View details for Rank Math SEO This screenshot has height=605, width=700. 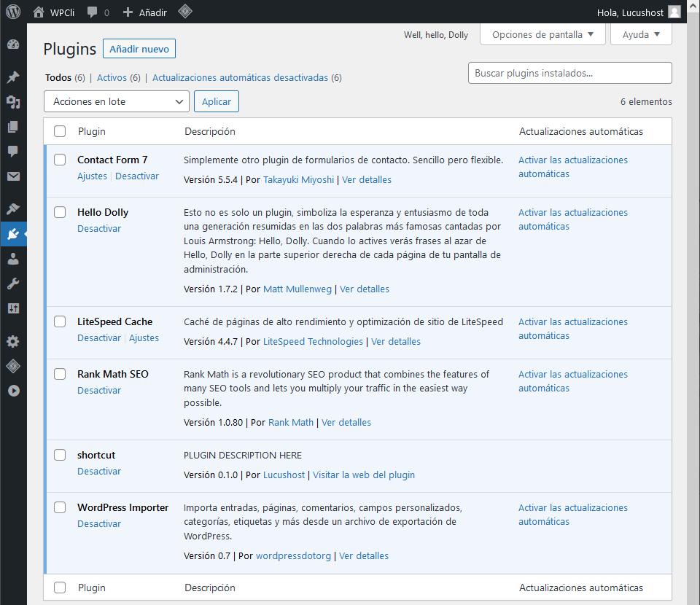346,422
